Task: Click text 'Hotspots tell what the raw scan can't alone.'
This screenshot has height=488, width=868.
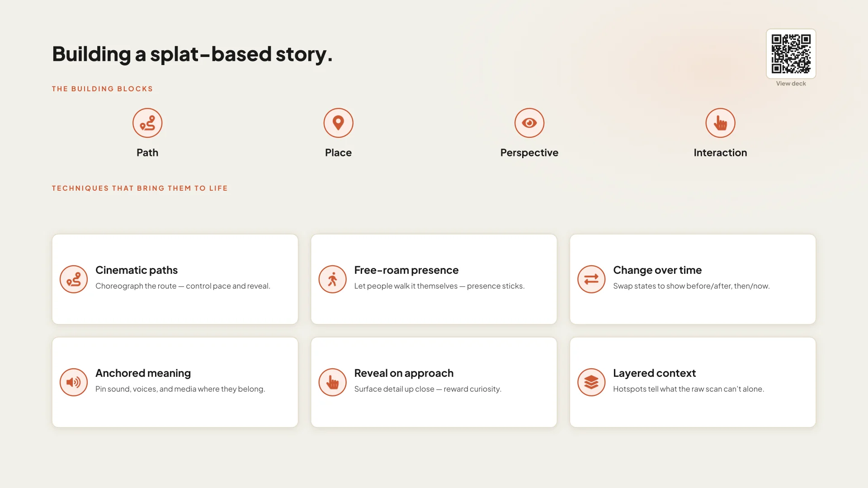Action: click(x=689, y=389)
